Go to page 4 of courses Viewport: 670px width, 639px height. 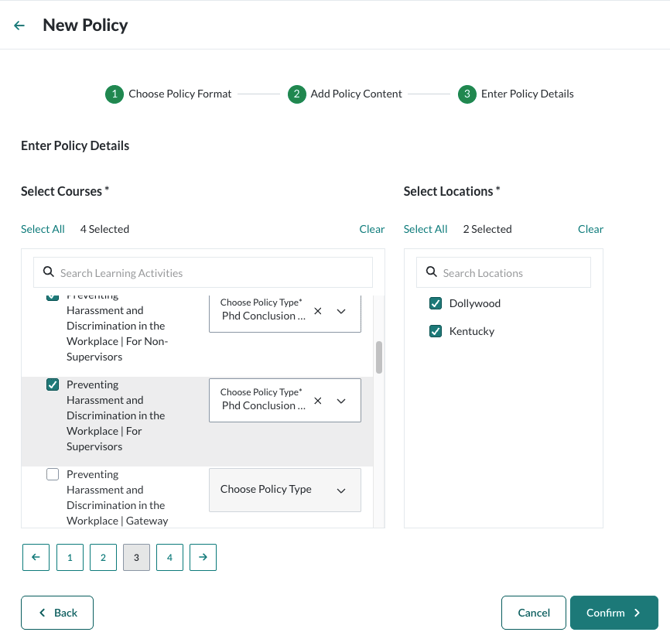169,557
